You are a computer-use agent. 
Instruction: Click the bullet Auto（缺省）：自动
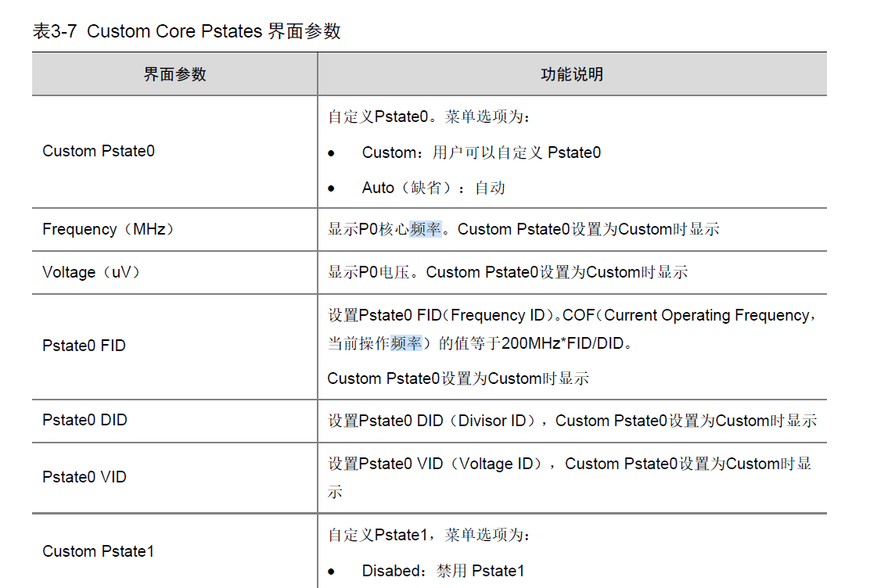433,188
